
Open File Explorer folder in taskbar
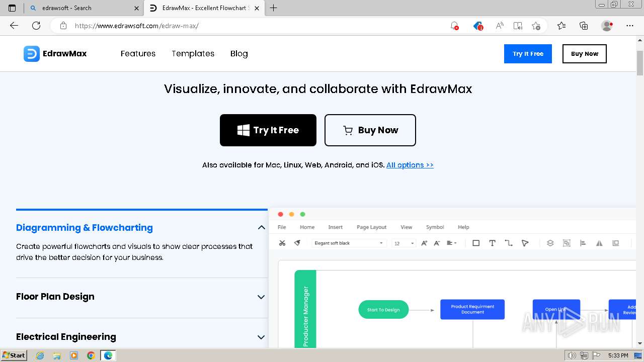[x=57, y=355]
